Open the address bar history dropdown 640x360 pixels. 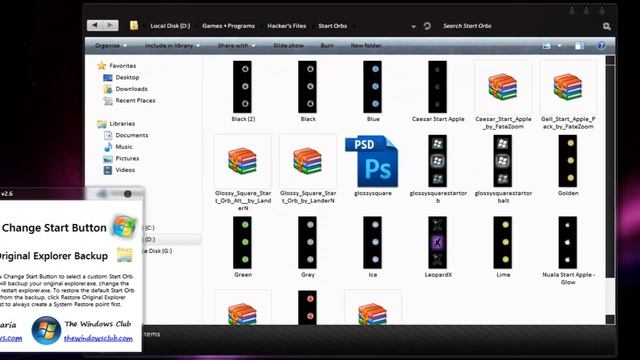click(x=413, y=26)
